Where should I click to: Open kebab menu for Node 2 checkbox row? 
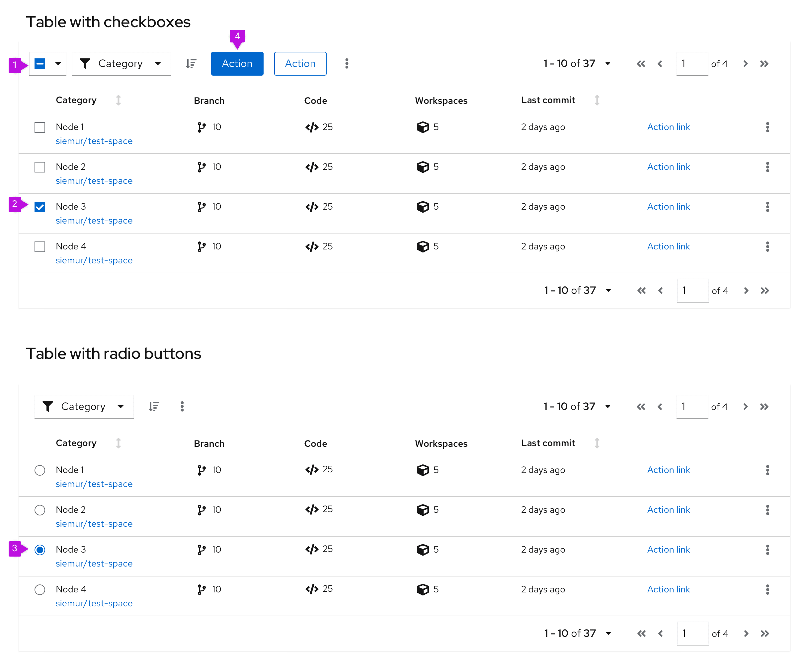(767, 167)
